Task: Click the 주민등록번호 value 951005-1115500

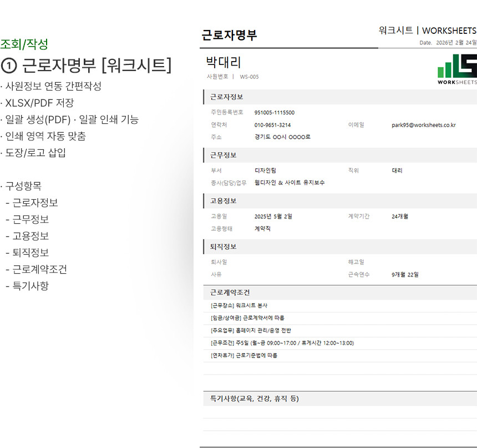Action: coord(274,113)
